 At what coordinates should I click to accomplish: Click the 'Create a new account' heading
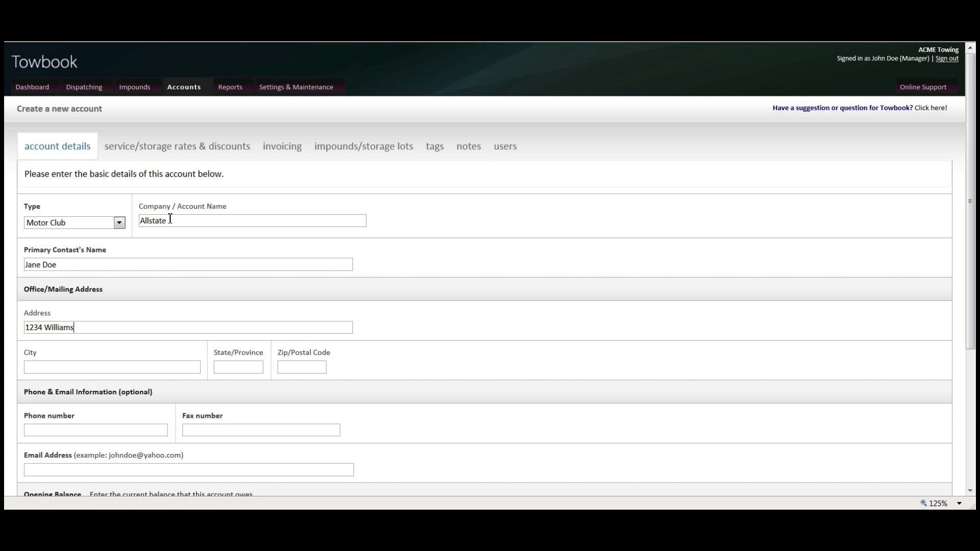59,109
